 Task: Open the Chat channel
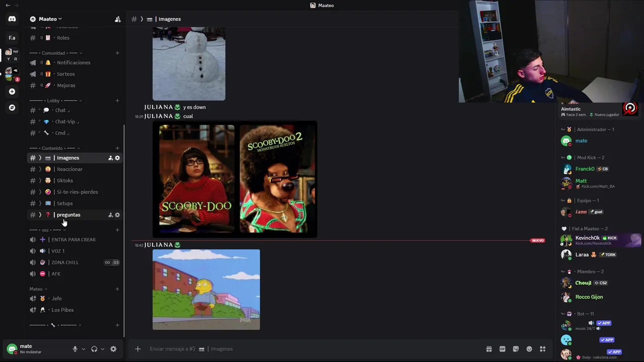75,110
